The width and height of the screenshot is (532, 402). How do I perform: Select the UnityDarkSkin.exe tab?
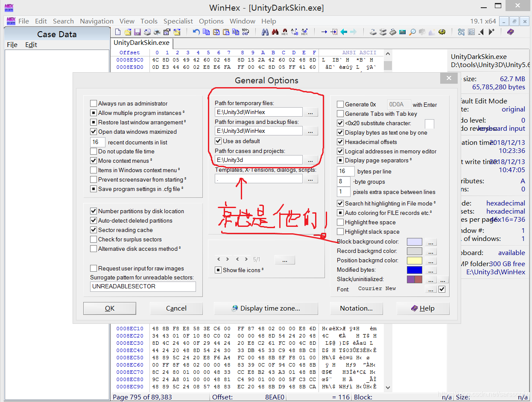click(x=141, y=43)
